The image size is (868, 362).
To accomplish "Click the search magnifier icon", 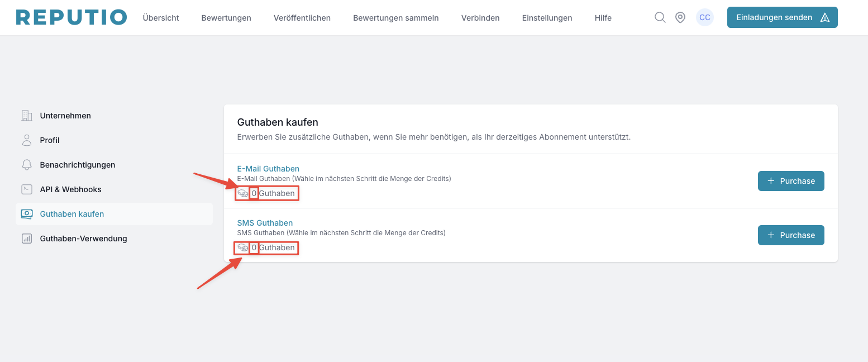I will pos(660,17).
